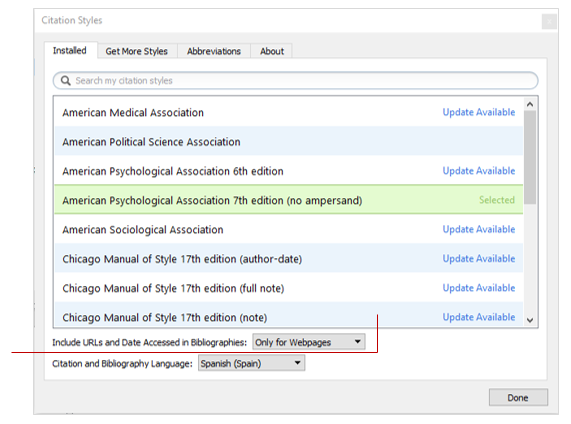This screenshot has height=424, width=571.
Task: Select Chicago 17th edition (full note) style
Action: pyautogui.click(x=289, y=288)
